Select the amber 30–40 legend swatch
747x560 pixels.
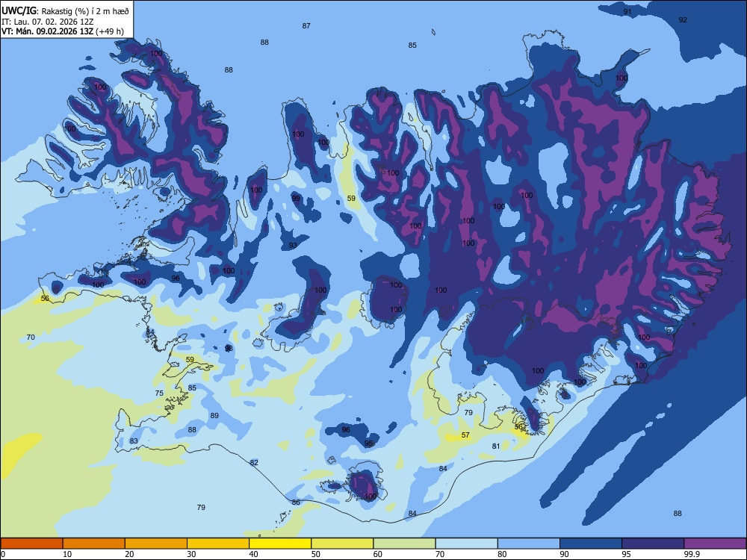(218, 544)
